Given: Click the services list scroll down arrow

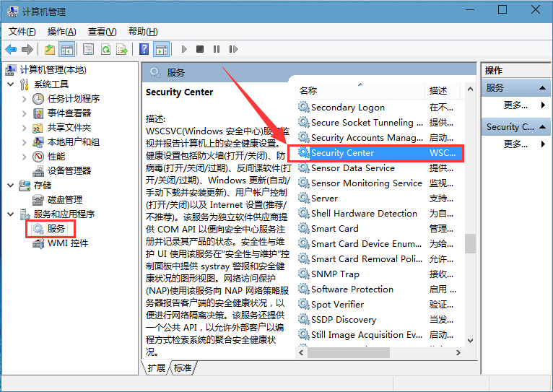Looking at the screenshot, I should [x=470, y=341].
